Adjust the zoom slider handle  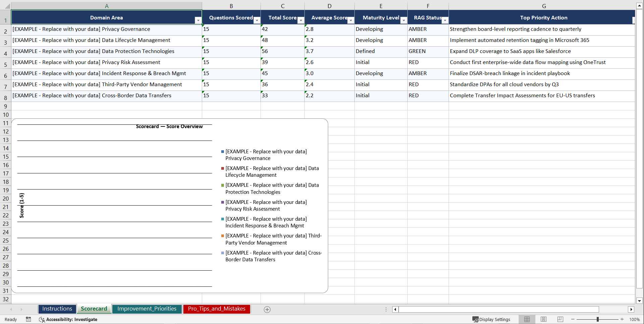pos(598,319)
